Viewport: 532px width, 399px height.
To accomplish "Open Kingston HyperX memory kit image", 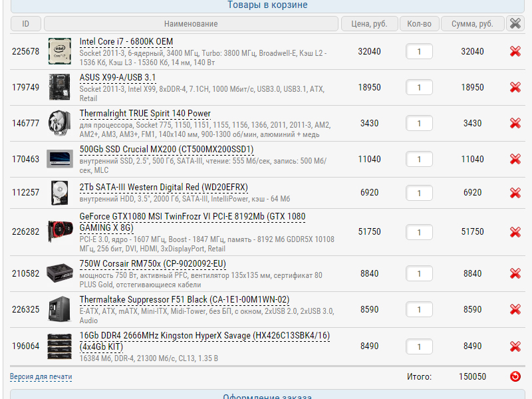I will [60, 346].
